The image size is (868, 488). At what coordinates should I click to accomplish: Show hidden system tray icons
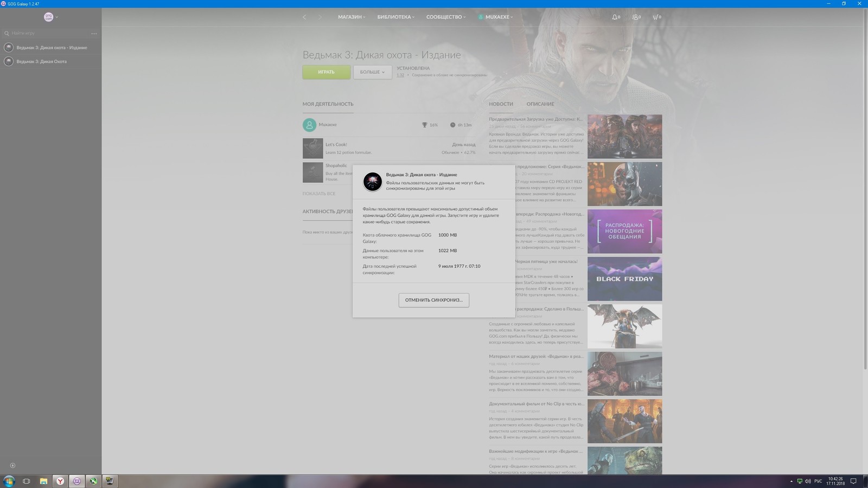tap(791, 481)
